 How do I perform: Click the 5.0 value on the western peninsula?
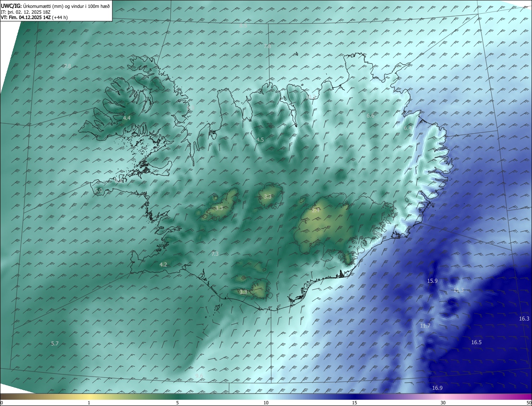[99, 191]
